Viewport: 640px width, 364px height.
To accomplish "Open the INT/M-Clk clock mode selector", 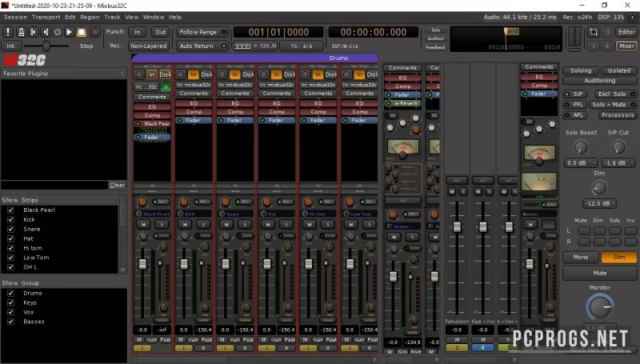I will [346, 46].
